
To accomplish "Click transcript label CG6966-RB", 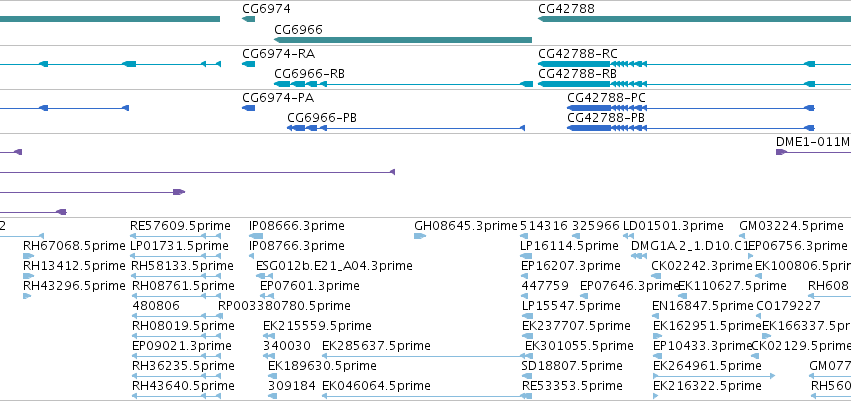I will pyautogui.click(x=309, y=74).
